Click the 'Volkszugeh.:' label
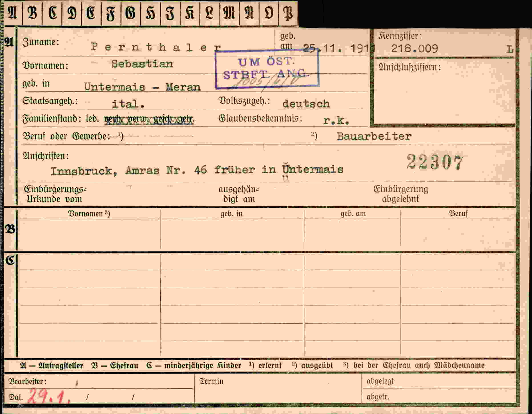Screen dimensions: 532x414 click(x=244, y=101)
